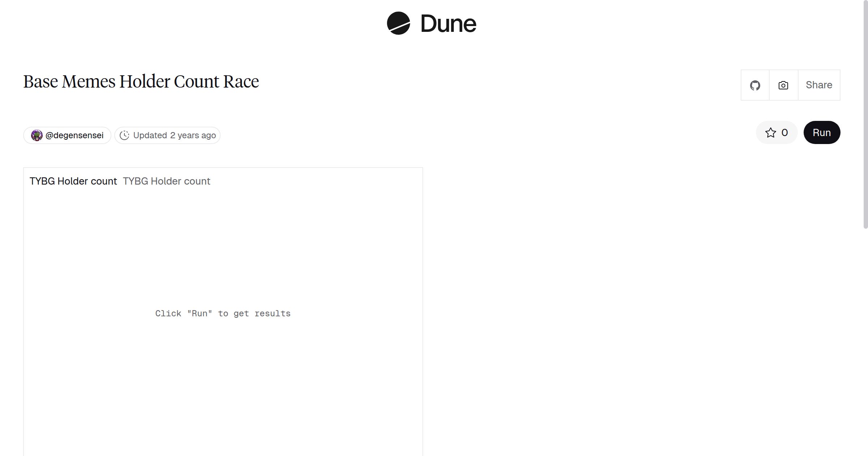Viewport: 868px width, 456px height.
Task: Click the clock icon beside the update time
Action: point(124,135)
